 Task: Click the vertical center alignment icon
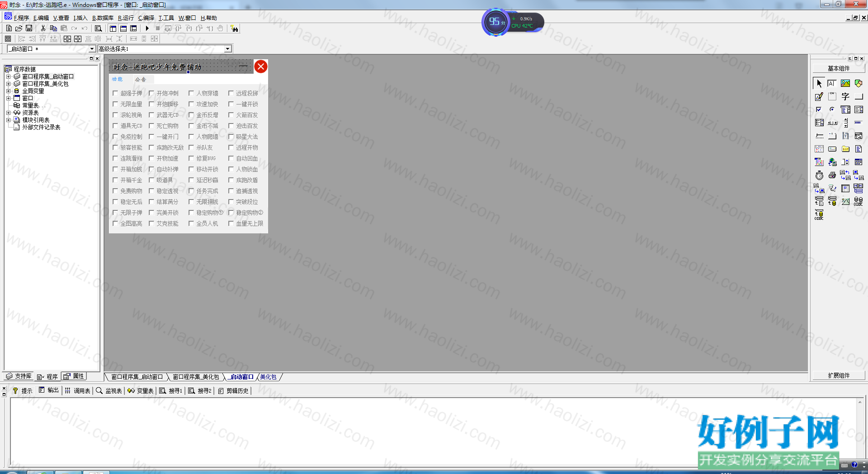(78, 39)
